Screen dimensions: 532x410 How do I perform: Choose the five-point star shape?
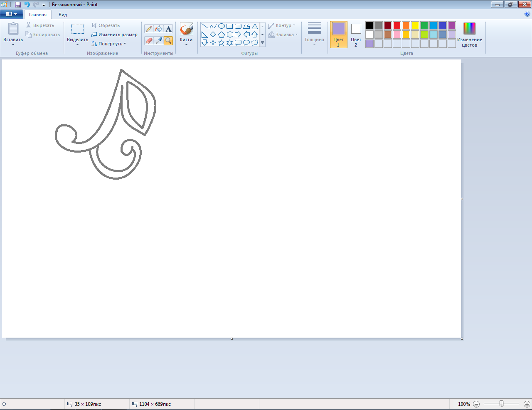tap(221, 43)
